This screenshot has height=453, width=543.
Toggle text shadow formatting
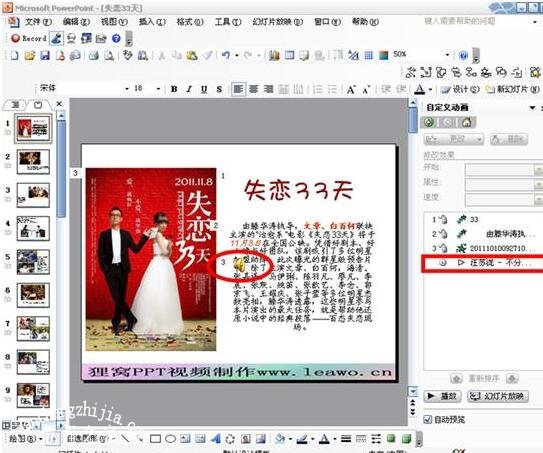pos(219,89)
